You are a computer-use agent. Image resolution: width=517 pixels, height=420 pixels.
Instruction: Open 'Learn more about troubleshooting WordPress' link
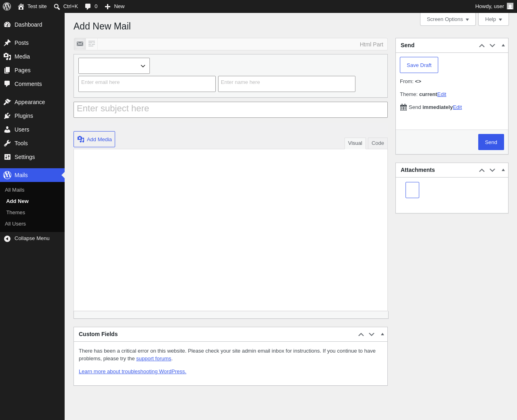coord(132,372)
